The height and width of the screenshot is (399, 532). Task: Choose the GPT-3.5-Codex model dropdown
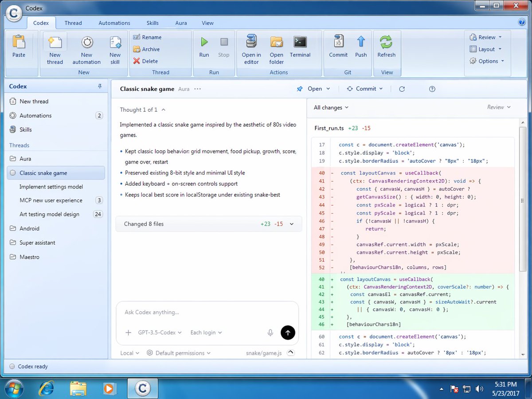(x=160, y=332)
